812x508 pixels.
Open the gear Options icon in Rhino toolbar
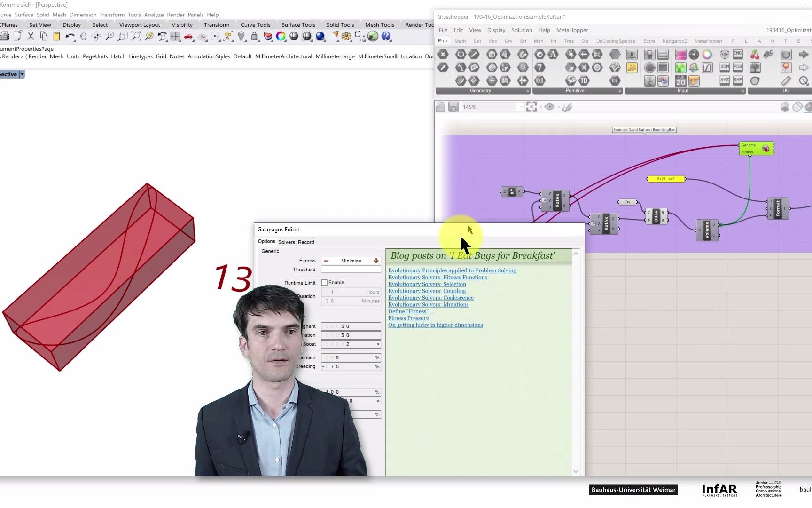pos(346,36)
